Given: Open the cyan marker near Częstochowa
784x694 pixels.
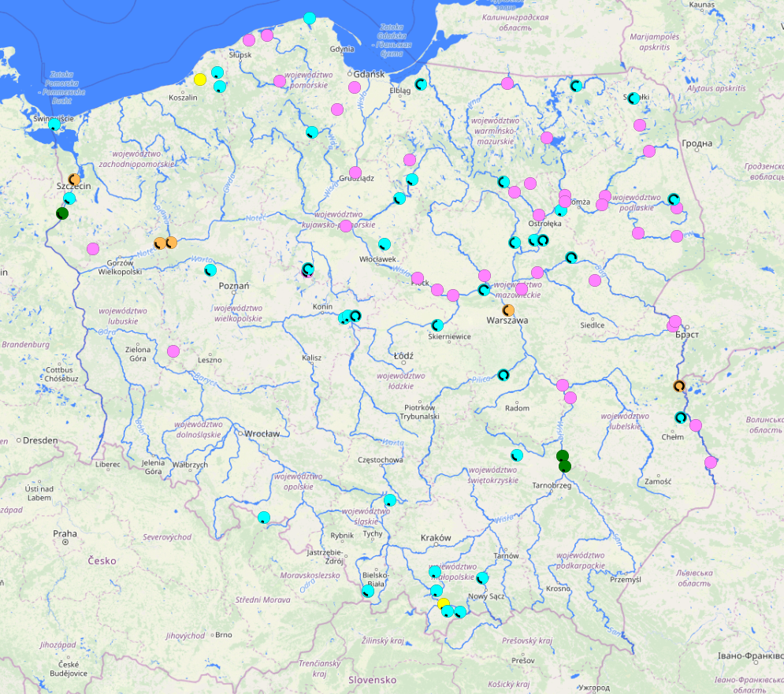Looking at the screenshot, I should point(388,499).
